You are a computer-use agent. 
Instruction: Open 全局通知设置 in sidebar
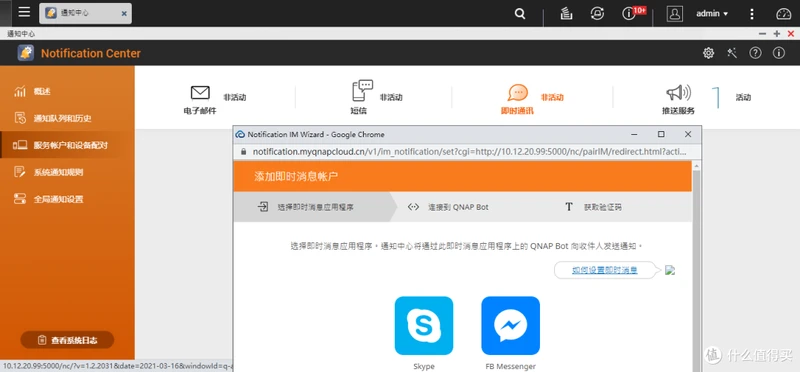pos(67,199)
